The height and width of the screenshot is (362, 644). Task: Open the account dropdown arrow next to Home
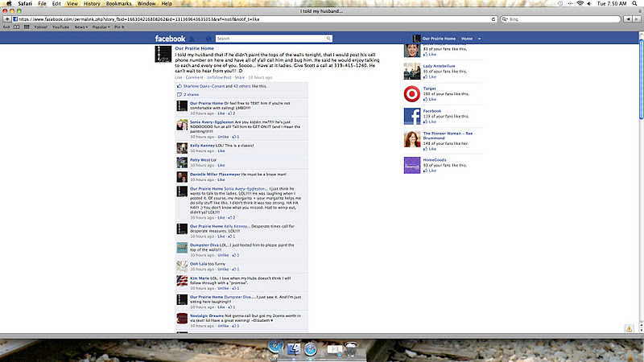click(x=479, y=39)
